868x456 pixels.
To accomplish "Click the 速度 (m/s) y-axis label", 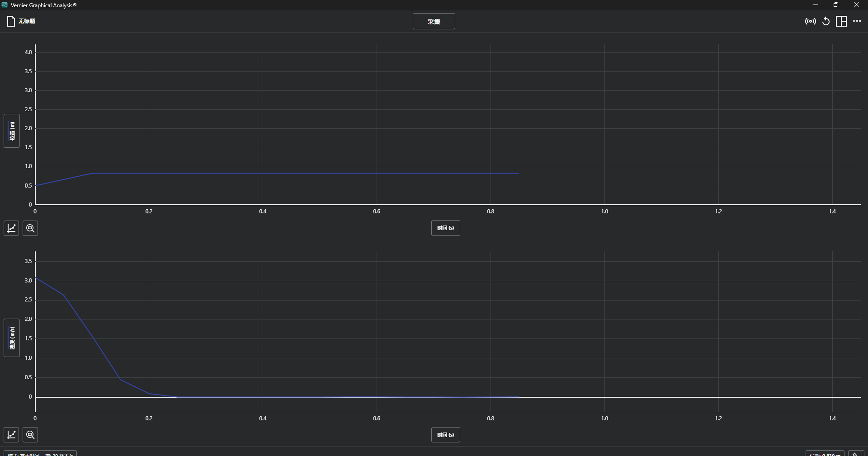I will coord(12,338).
